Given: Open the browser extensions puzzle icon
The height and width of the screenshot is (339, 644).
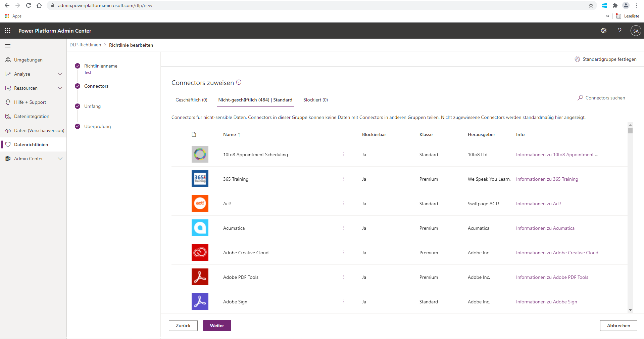Looking at the screenshot, I should coord(615,5).
